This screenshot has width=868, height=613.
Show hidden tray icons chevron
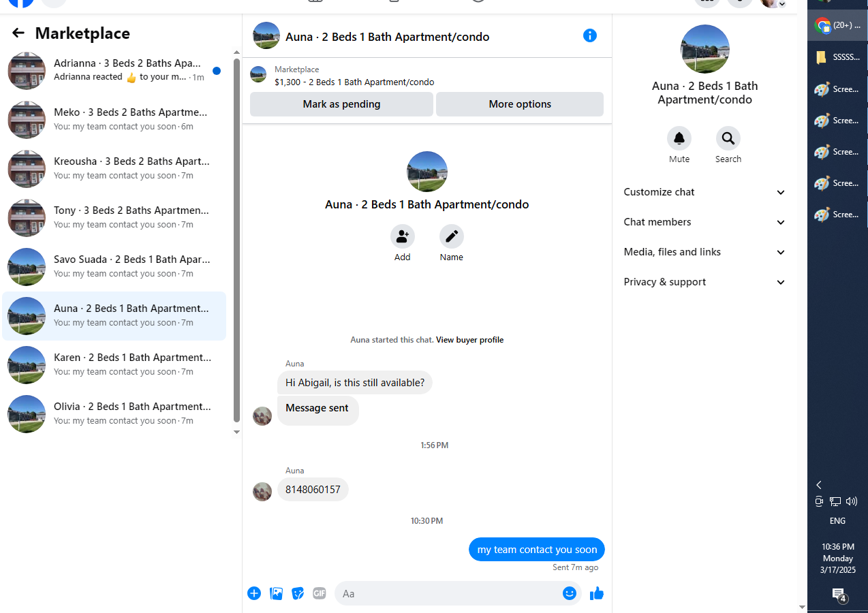[x=819, y=485]
